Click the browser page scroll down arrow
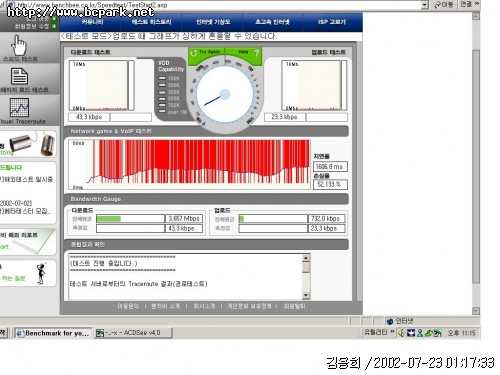Viewport: 500px width, 375px height. click(476, 311)
